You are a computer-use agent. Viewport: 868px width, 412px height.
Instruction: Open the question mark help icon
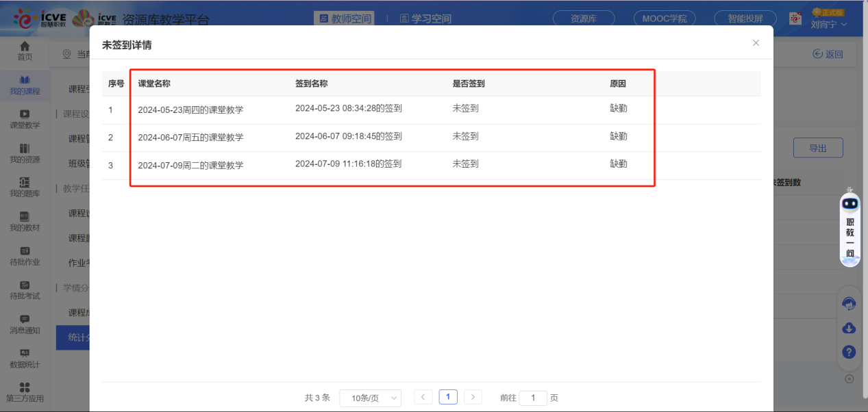point(849,352)
